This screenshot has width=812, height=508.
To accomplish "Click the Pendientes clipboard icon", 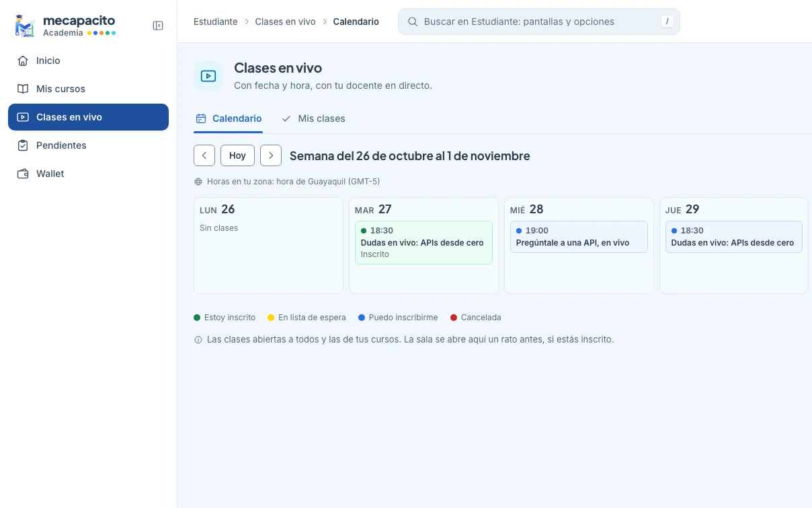I will point(23,145).
